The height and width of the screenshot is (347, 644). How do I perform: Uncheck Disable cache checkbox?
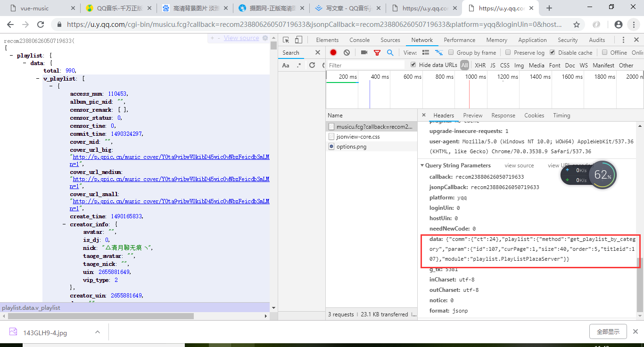click(553, 52)
